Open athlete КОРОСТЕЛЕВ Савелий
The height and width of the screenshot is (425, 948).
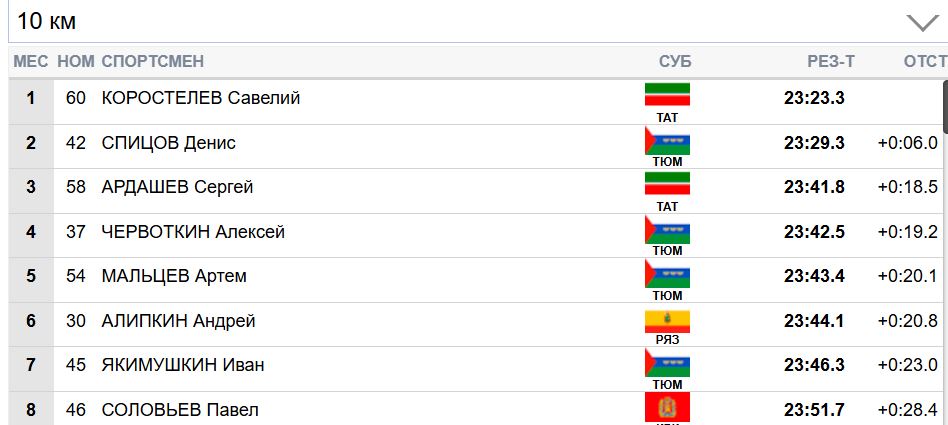tap(201, 98)
